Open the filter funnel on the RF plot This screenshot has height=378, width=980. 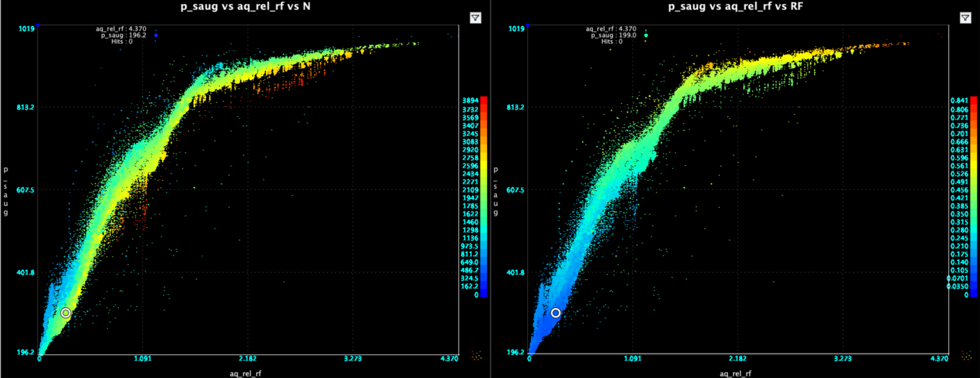pos(964,18)
